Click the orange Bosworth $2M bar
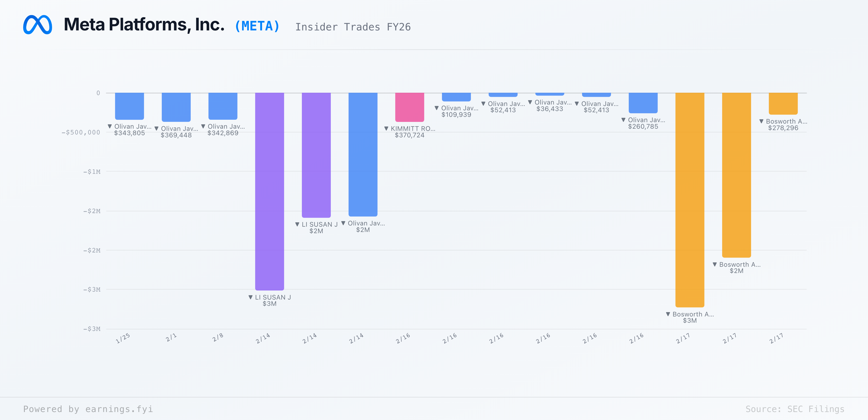Viewport: 868px width, 420px height. [x=736, y=175]
